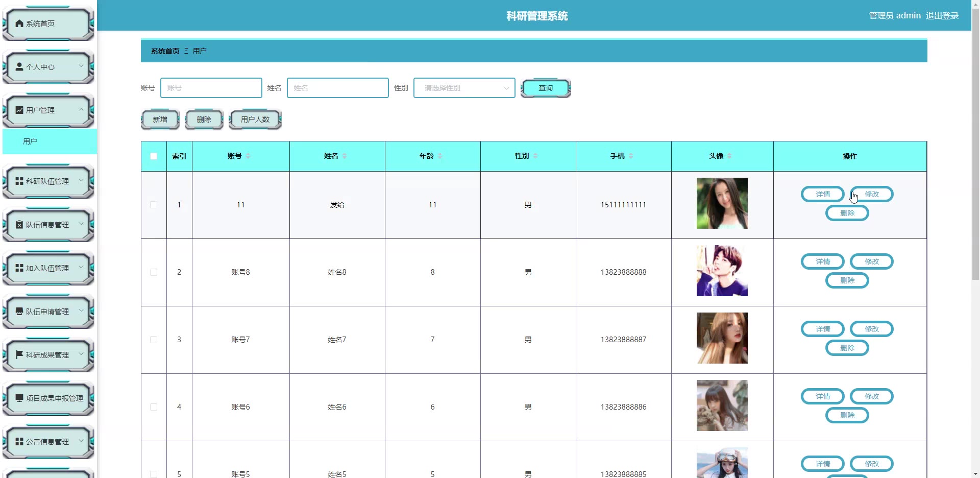
Task: Check the checkbox for row 账号6
Action: [x=154, y=407]
